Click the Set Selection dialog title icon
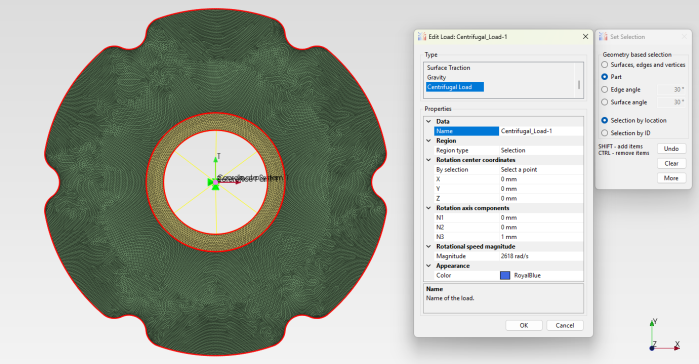The width and height of the screenshot is (699, 364). click(603, 37)
